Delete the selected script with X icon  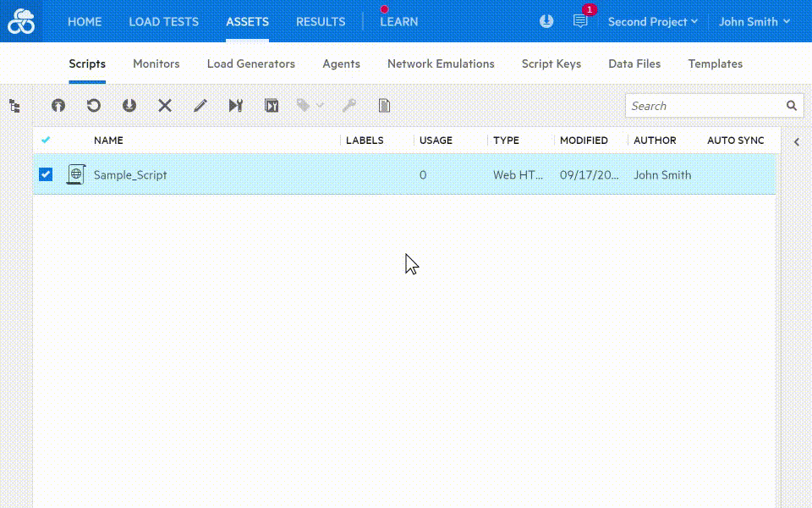[x=165, y=106]
